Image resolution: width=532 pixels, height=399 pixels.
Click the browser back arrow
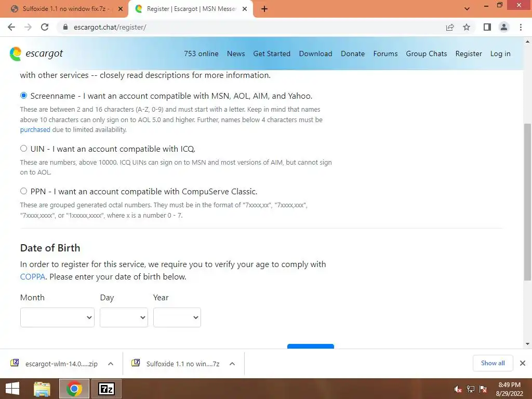(11, 27)
